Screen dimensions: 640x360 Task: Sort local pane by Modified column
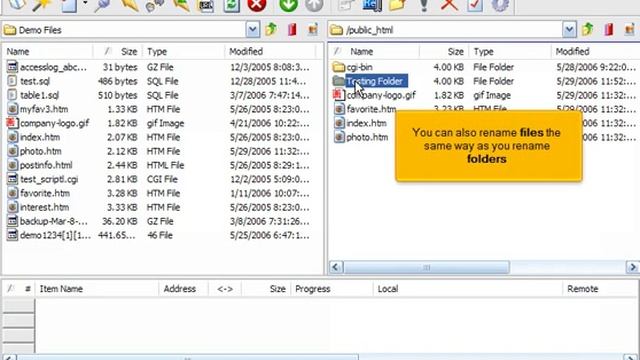tap(270, 51)
